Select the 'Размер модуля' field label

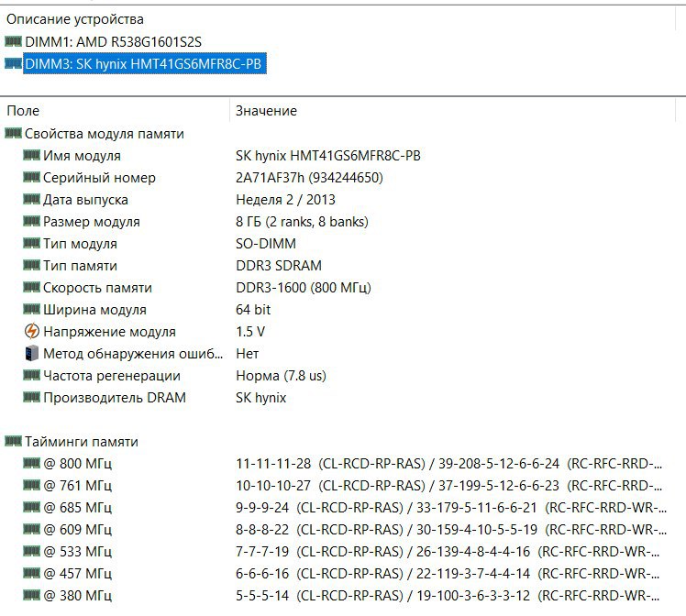click(92, 222)
